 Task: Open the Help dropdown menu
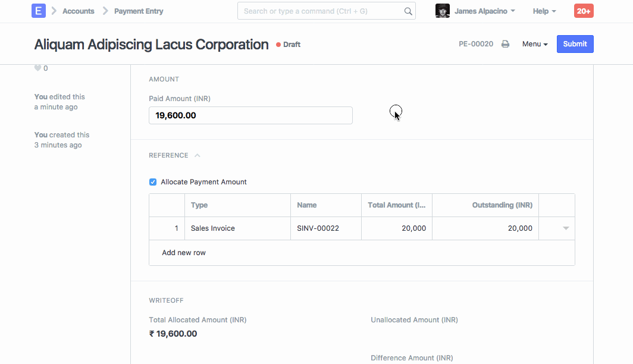tap(544, 11)
